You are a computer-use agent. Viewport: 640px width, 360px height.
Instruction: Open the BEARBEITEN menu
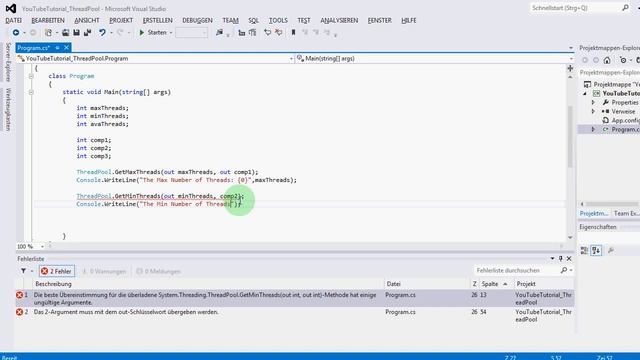[48, 20]
